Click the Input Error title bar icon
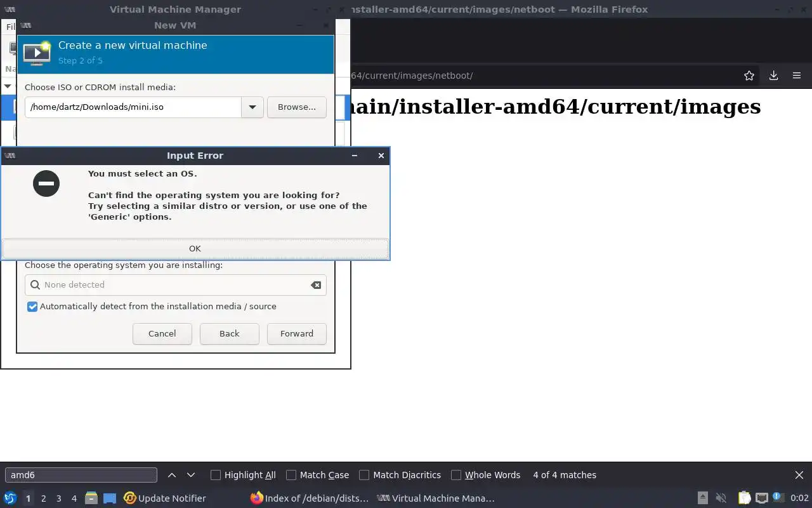The image size is (812, 508). point(10,156)
